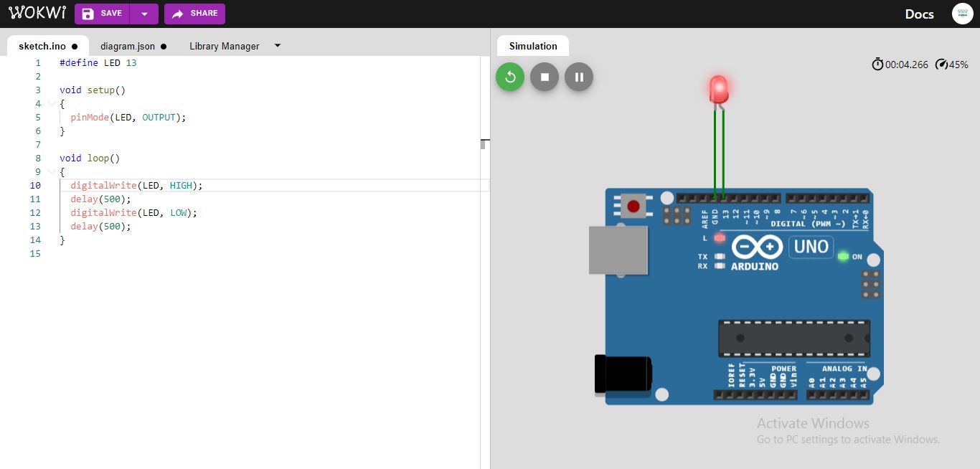The width and height of the screenshot is (980, 469).
Task: Select the Simulation tab
Action: (533, 46)
